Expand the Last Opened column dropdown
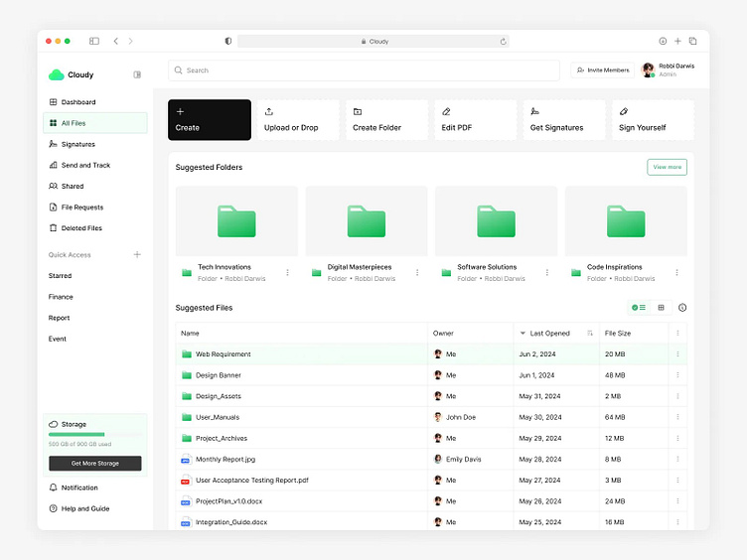747x560 pixels. [x=523, y=334]
